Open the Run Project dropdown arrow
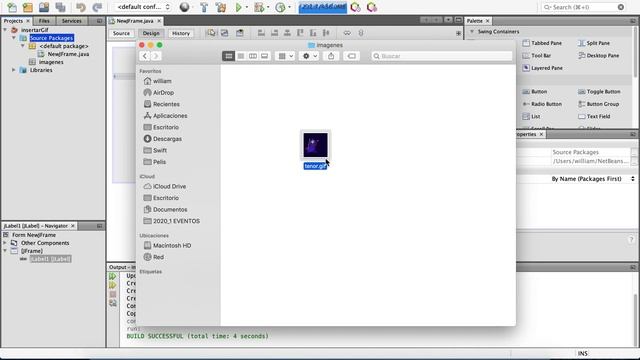This screenshot has width=640, height=360. [247, 7]
